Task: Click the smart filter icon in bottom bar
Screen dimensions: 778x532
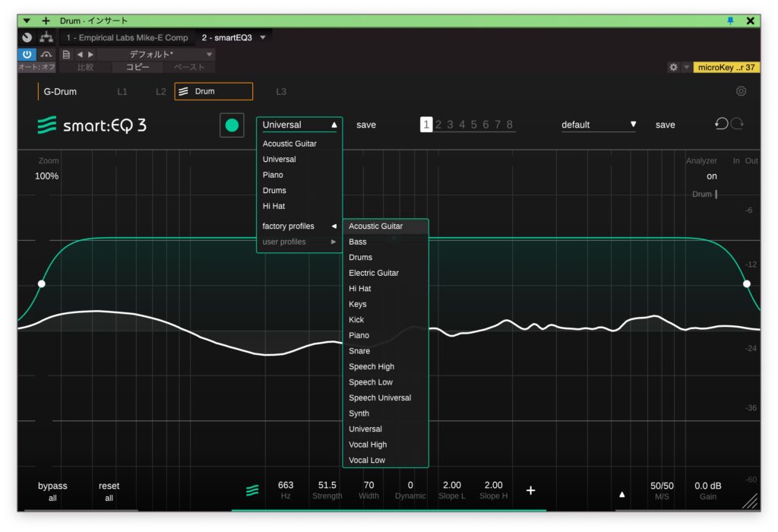Action: (252, 491)
